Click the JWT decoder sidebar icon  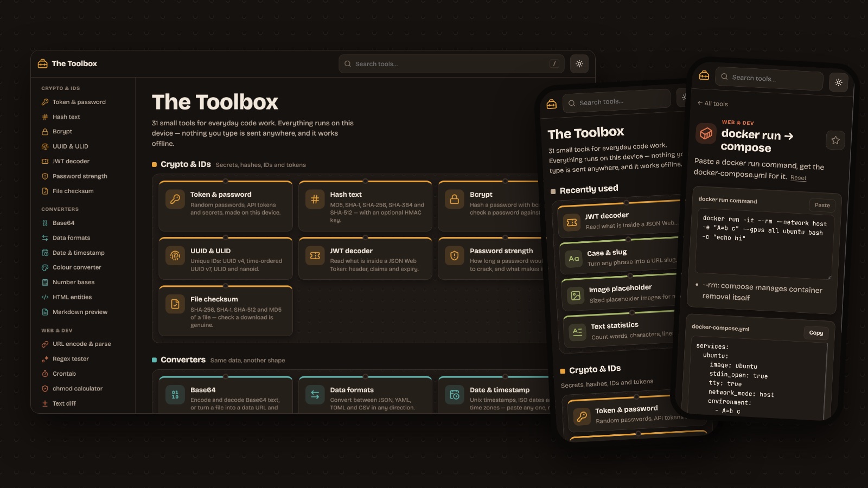(x=45, y=161)
